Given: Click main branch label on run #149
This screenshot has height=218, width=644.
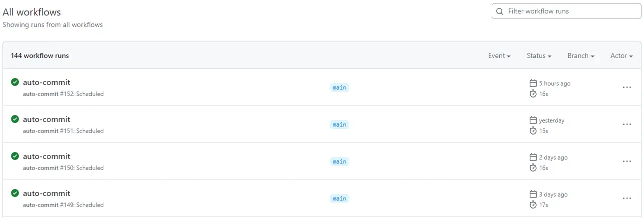Looking at the screenshot, I should tap(339, 198).
